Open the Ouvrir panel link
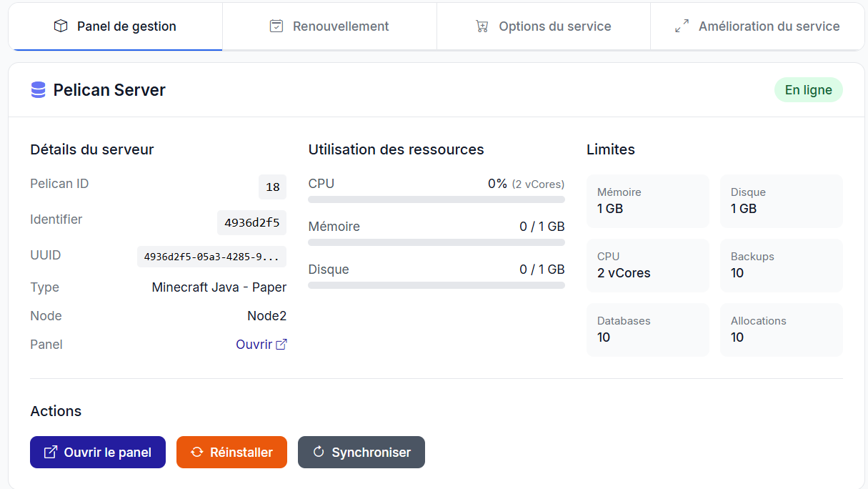 pyautogui.click(x=254, y=345)
